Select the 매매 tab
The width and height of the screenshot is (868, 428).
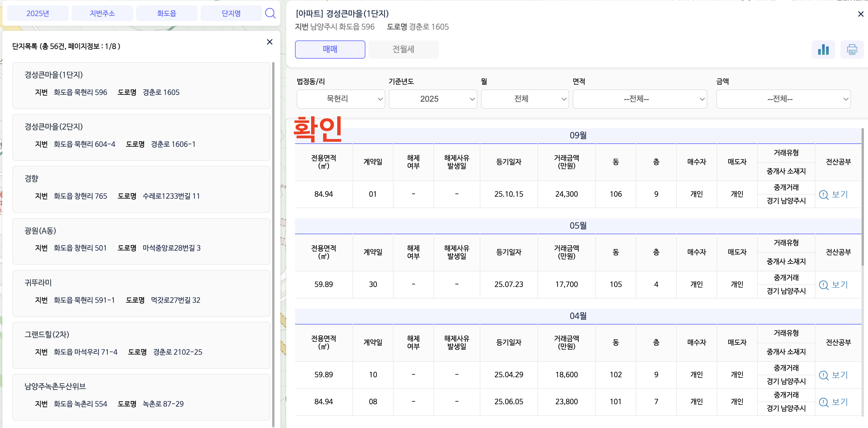330,50
